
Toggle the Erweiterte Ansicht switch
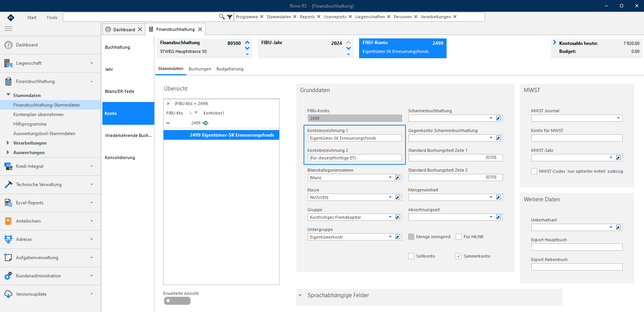click(177, 301)
